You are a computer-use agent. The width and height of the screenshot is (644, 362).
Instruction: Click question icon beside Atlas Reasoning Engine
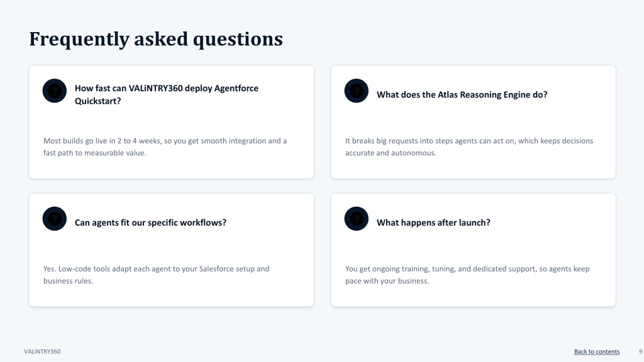357,90
